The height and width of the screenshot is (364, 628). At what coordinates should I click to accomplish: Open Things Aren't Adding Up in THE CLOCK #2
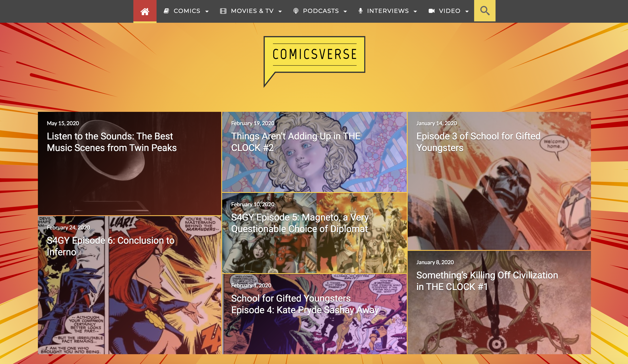click(314, 152)
